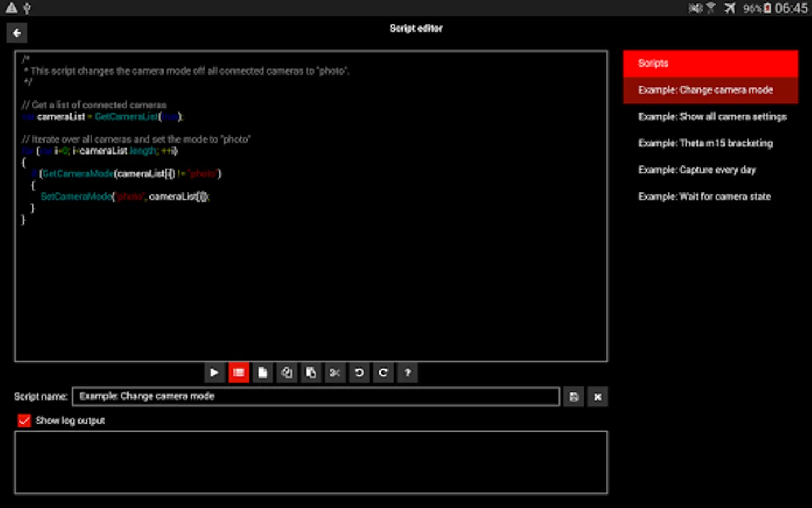
Task: Click the 'Script name:' label
Action: click(41, 396)
